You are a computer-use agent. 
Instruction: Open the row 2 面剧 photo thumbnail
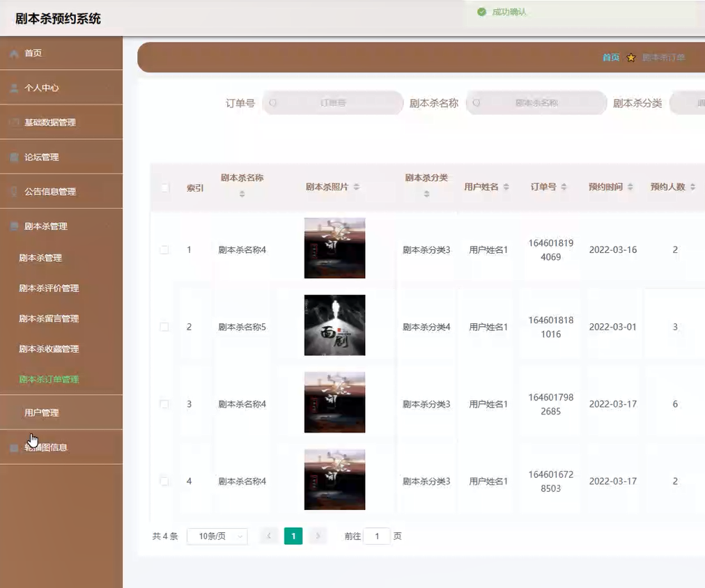(335, 325)
